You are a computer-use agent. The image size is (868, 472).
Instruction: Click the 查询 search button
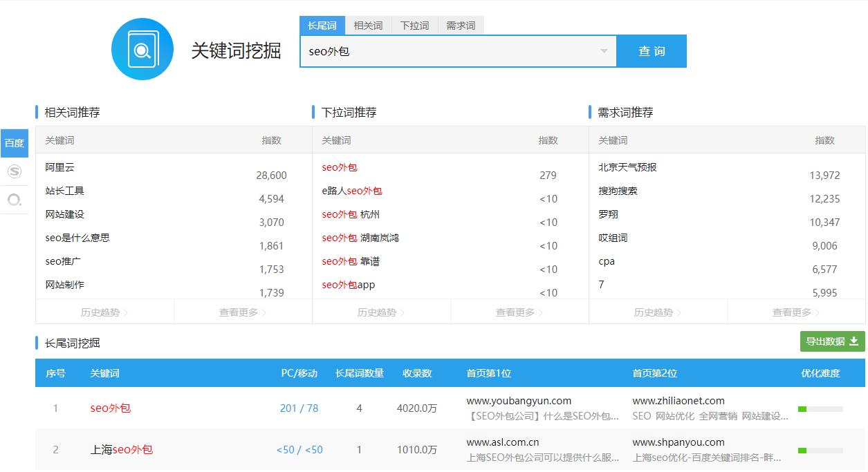[x=651, y=51]
